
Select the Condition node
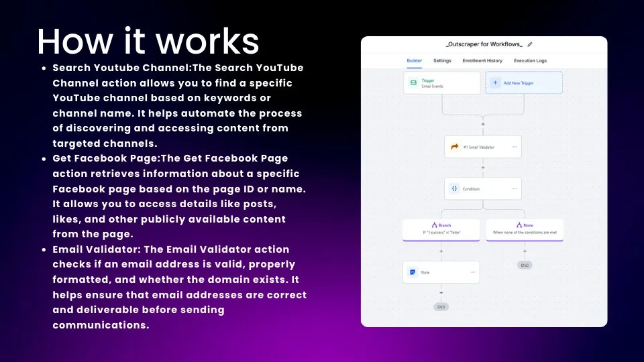(483, 189)
